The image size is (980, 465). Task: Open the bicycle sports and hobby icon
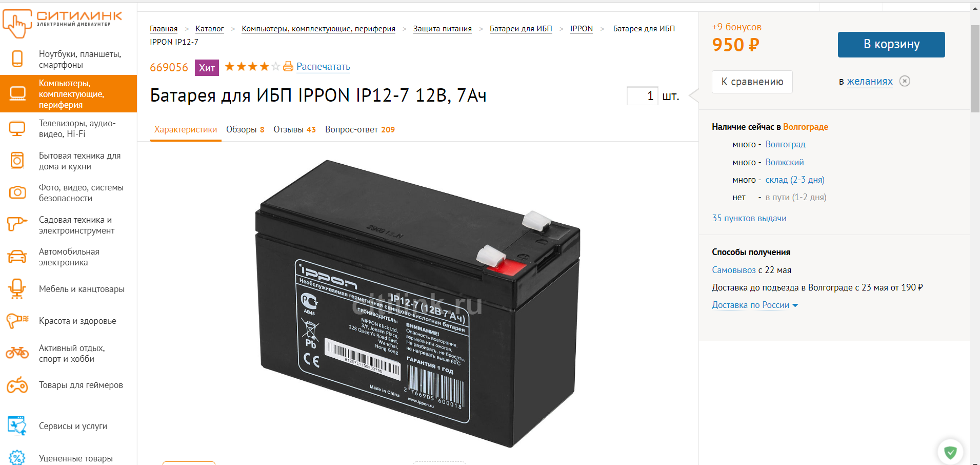[17, 353]
